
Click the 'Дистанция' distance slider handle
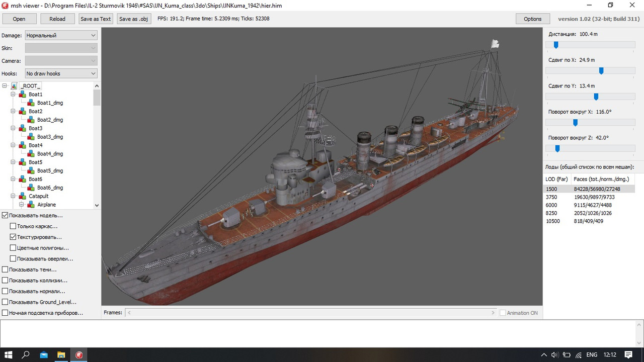pyautogui.click(x=556, y=45)
